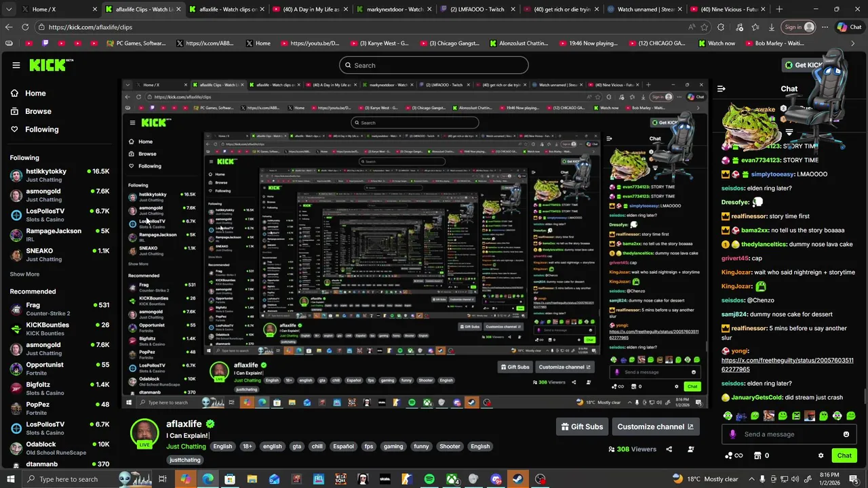The width and height of the screenshot is (868, 488).
Task: Open yongi's x.com link in outer chat
Action: pyautogui.click(x=787, y=365)
